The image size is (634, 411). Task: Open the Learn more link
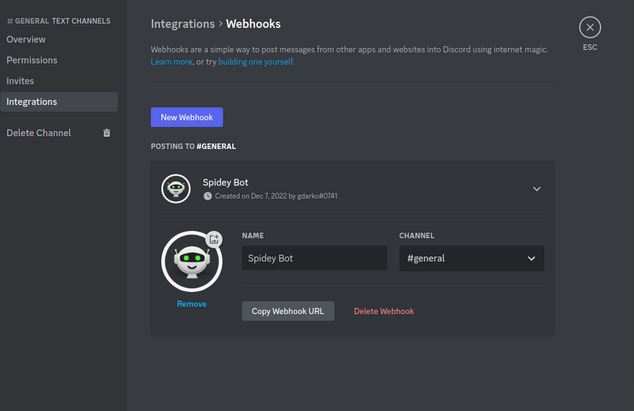(x=171, y=62)
